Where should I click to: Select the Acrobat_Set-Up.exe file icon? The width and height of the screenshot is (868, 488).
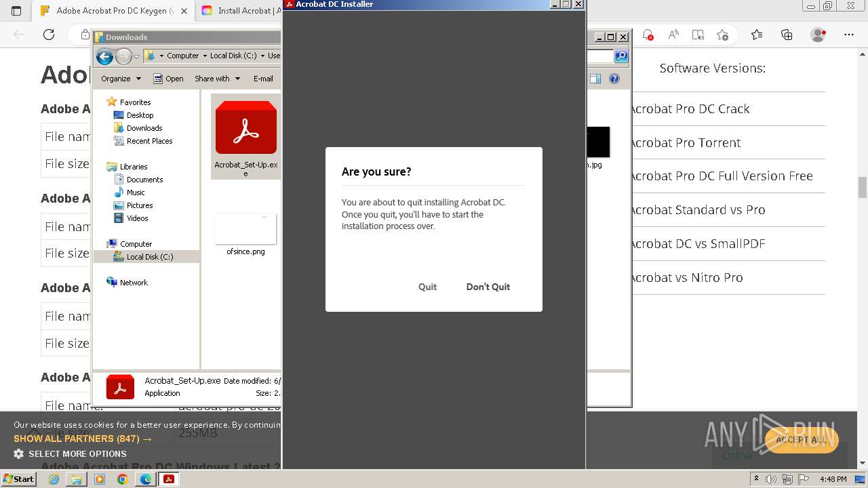(245, 136)
